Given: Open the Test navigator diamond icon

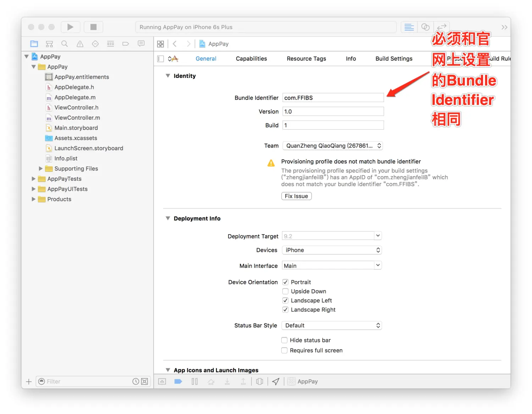Looking at the screenshot, I should (x=95, y=44).
